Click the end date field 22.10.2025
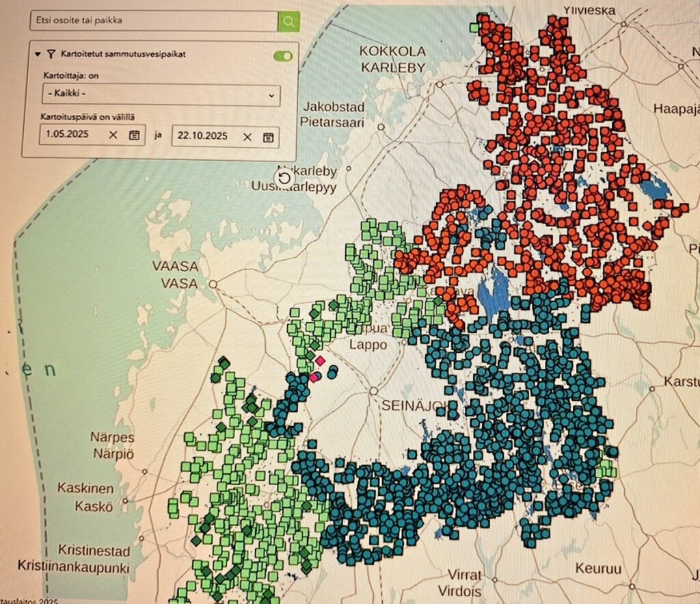This screenshot has width=700, height=604. pos(226,136)
